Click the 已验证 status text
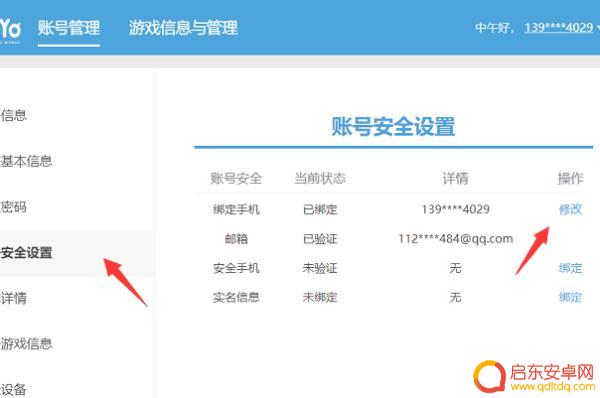This screenshot has height=398, width=600. click(320, 239)
